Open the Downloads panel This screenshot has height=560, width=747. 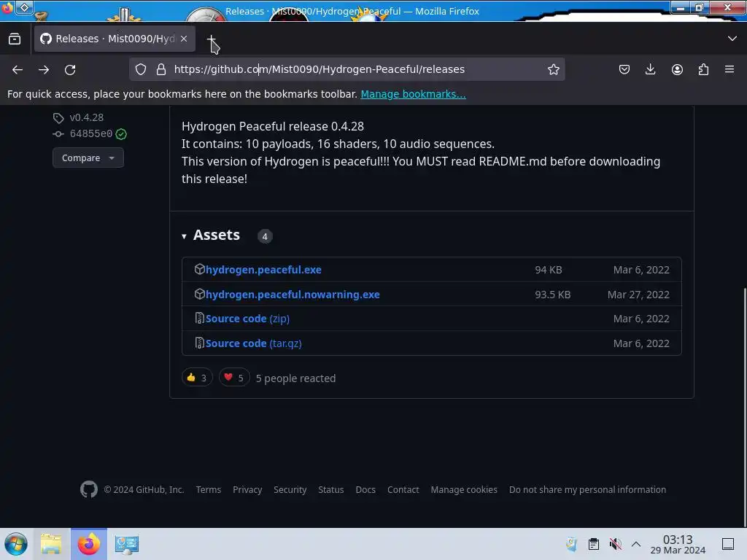[x=650, y=69]
